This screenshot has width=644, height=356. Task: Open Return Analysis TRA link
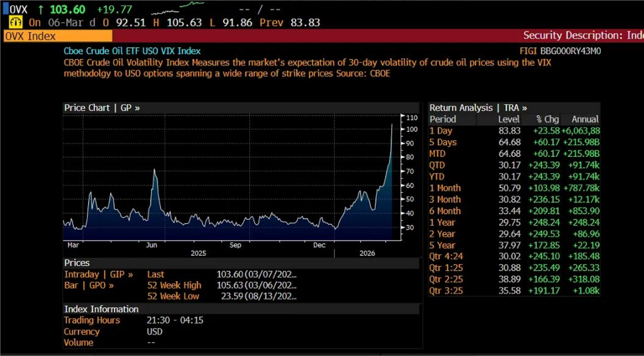pyautogui.click(x=478, y=108)
